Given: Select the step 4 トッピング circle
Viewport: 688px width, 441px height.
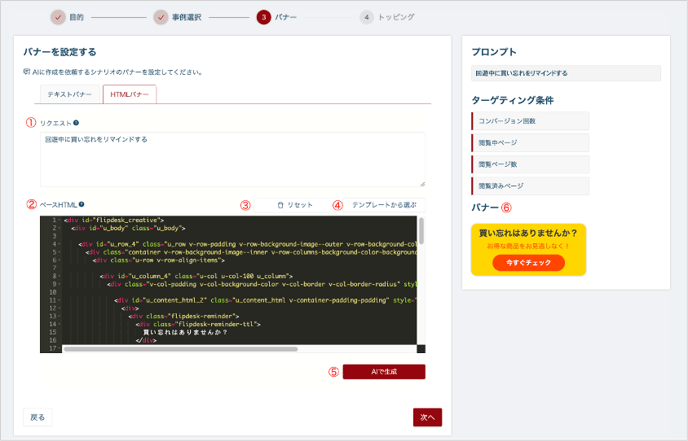Looking at the screenshot, I should click(366, 18).
